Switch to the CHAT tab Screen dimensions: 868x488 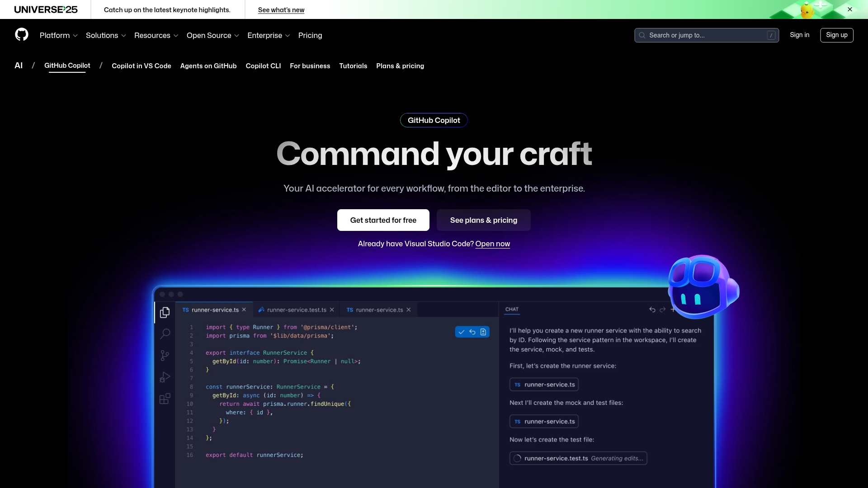(x=512, y=310)
